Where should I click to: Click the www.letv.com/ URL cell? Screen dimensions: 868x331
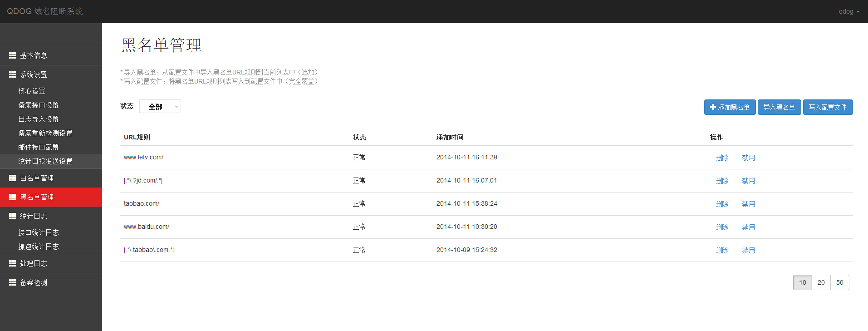[143, 157]
